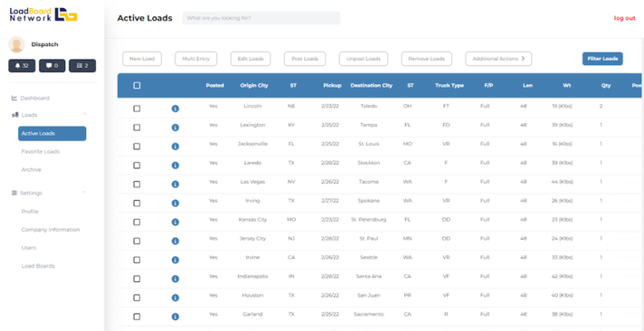Open the Dashboard menu item
This screenshot has height=331, width=644.
[x=31, y=99]
